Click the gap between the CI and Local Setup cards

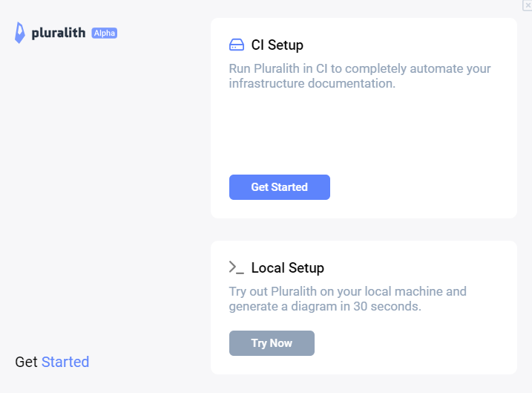pos(364,230)
